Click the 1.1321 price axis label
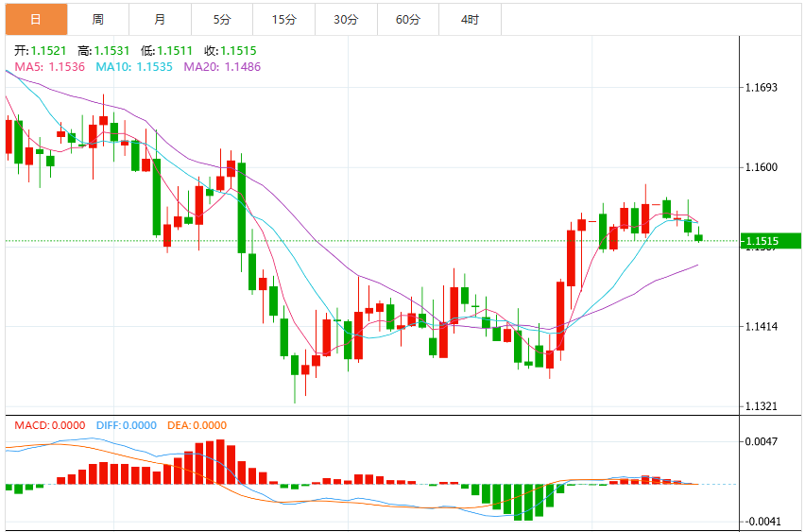 (x=762, y=406)
